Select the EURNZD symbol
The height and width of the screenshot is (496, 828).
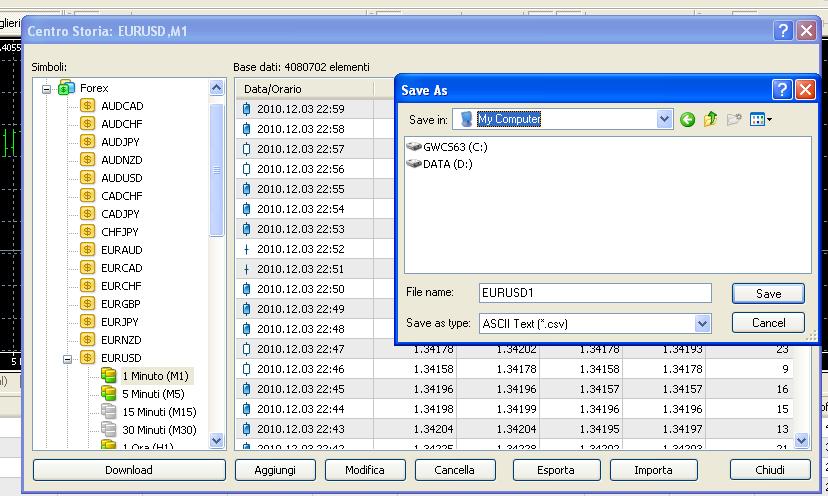point(121,340)
